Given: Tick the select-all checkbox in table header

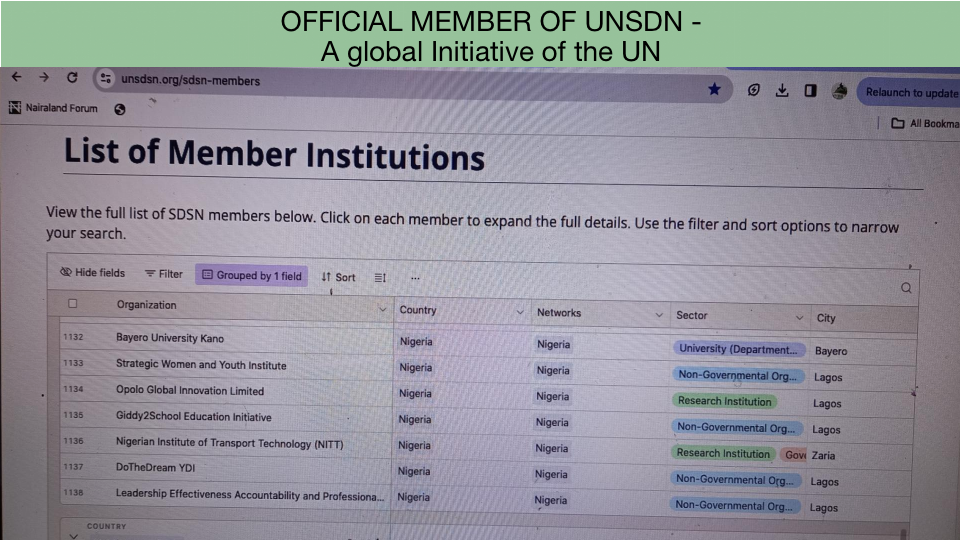Looking at the screenshot, I should 72,304.
